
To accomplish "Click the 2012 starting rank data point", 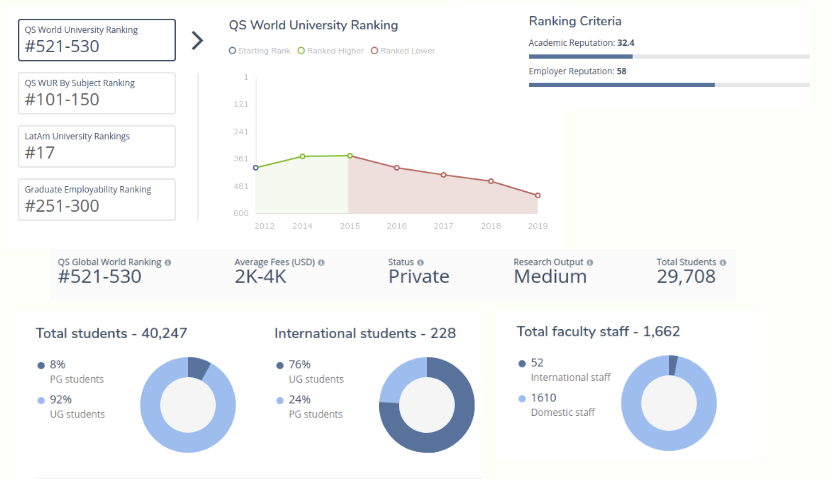I will point(256,168).
